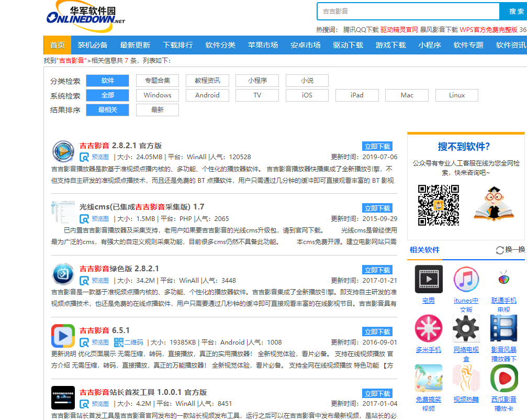Filter results by iPad system
This screenshot has height=420, width=527.
(357, 95)
